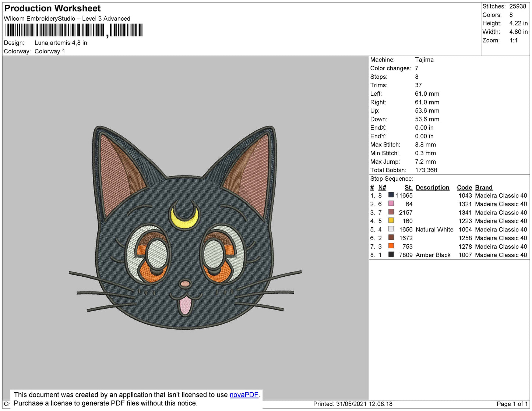Select the pink swatch for code 1321

(391, 203)
